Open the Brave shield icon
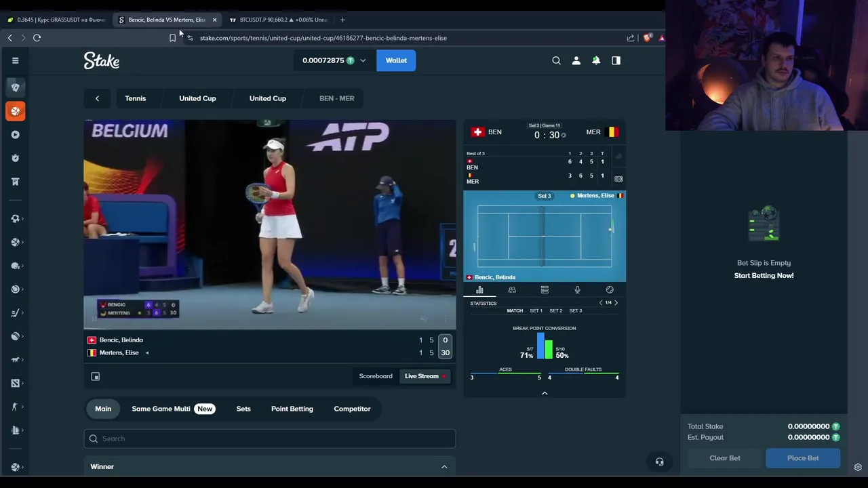Viewport: 868px width, 488px height. tap(647, 38)
